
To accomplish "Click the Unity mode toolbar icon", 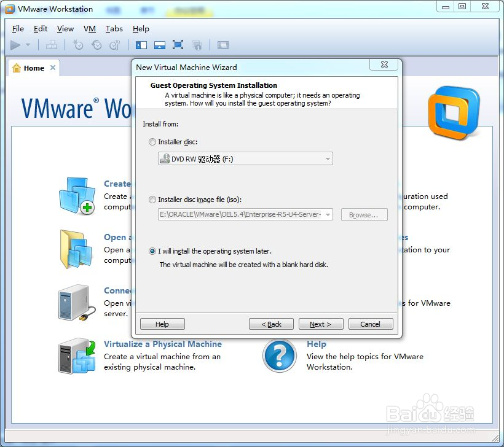I will (197, 45).
